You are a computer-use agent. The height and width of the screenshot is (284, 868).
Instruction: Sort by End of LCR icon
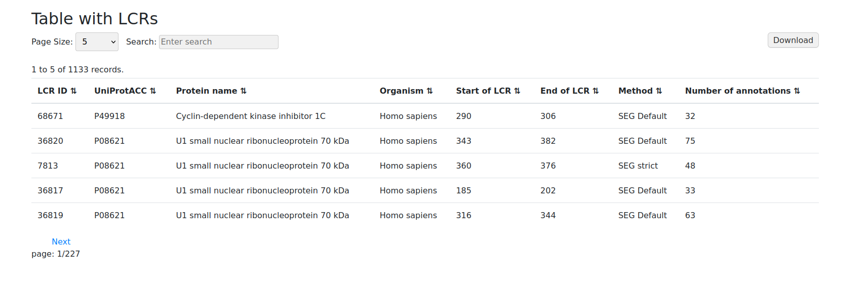tap(596, 91)
